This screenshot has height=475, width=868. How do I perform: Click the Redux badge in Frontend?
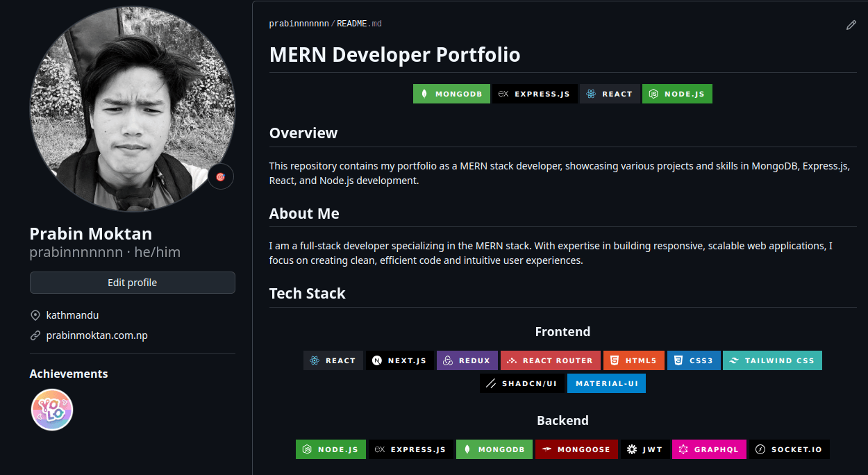point(467,360)
